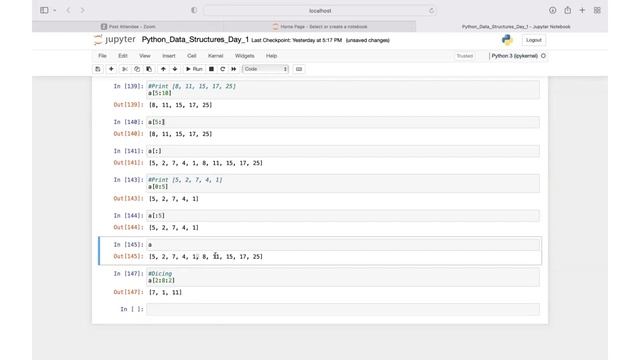Click the Jupyter logo

pos(115,40)
